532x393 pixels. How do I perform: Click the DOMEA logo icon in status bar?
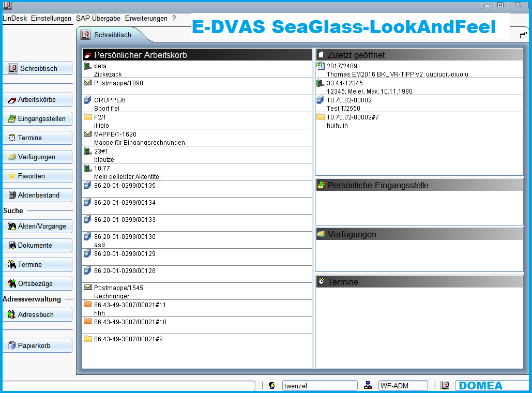tap(445, 386)
